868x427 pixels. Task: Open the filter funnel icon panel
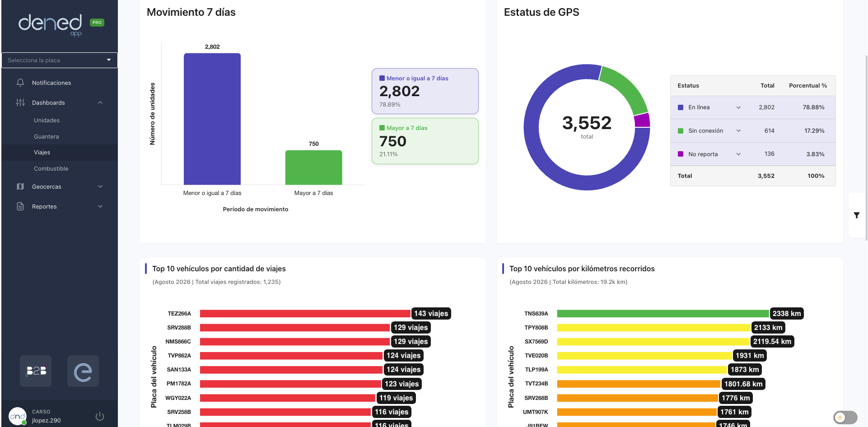[x=857, y=215]
